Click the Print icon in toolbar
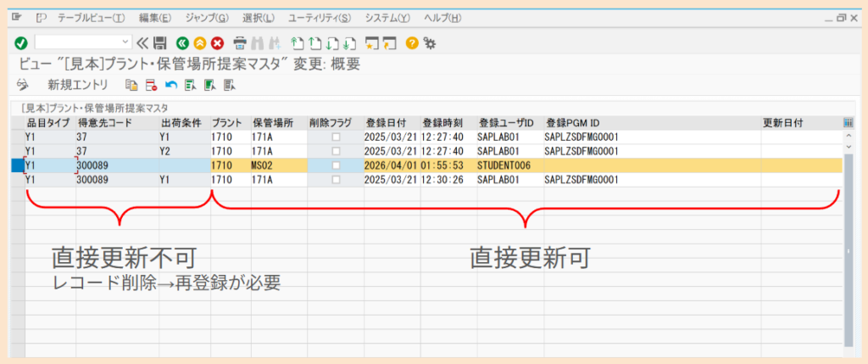The width and height of the screenshot is (868, 364). pos(240,42)
